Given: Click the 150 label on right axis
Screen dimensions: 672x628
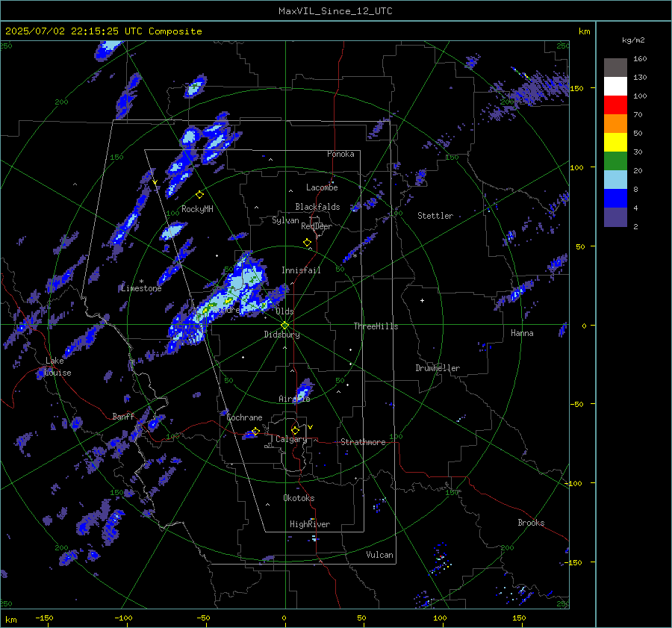Looking at the screenshot, I should (x=577, y=88).
